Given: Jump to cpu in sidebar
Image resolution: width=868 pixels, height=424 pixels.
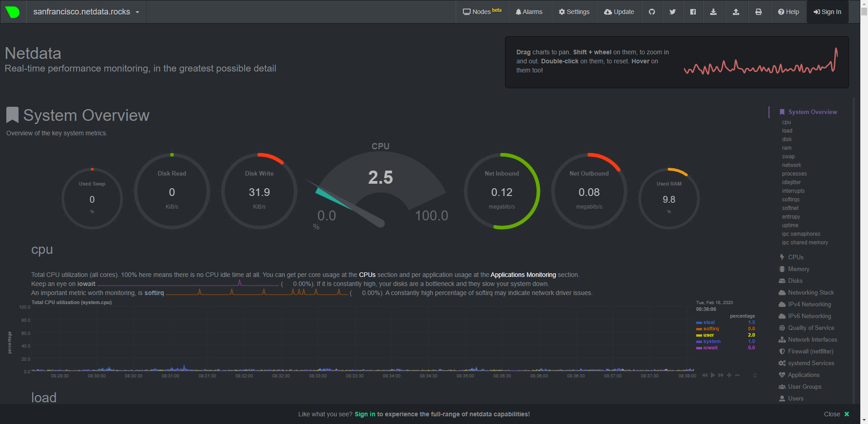Looking at the screenshot, I should (x=787, y=122).
